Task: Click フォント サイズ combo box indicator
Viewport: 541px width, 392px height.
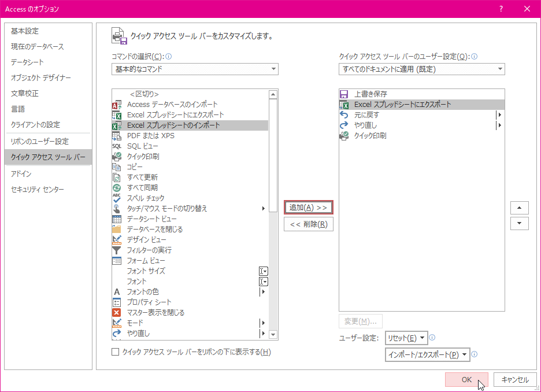Action: click(x=263, y=271)
